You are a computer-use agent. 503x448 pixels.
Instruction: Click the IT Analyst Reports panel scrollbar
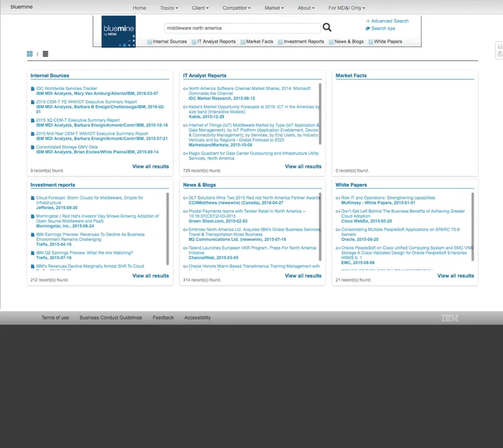[320, 114]
